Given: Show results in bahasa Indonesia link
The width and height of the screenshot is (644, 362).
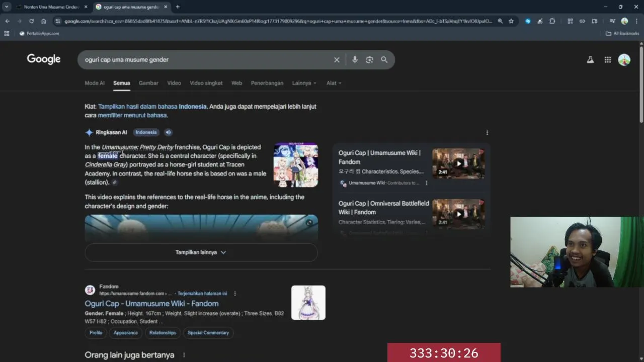Looking at the screenshot, I should point(152,107).
